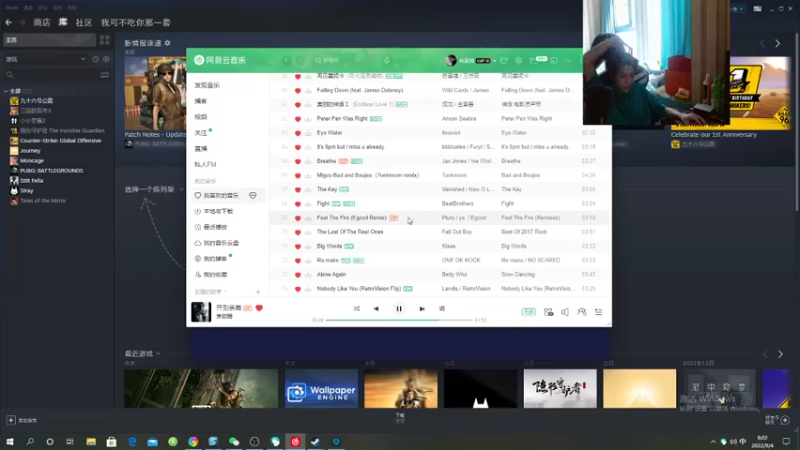The image size is (800, 450).
Task: Open NetEase Music settings gear icon
Action: coord(518,60)
